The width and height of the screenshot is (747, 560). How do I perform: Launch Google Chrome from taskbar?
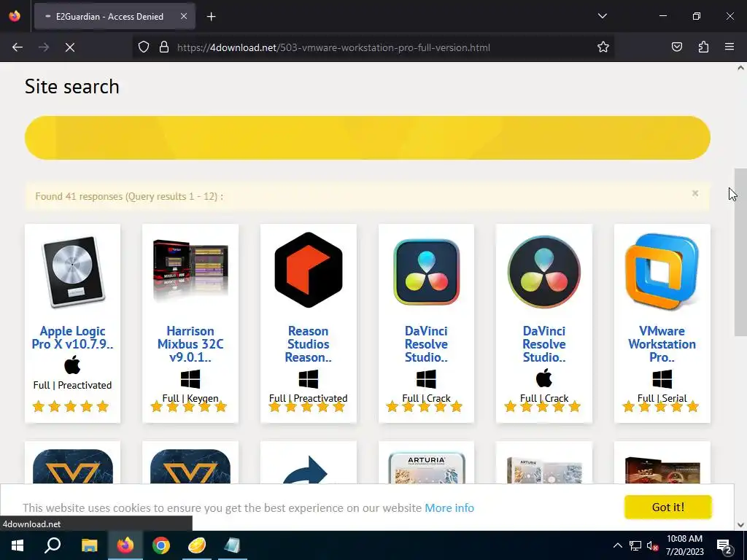pyautogui.click(x=161, y=545)
